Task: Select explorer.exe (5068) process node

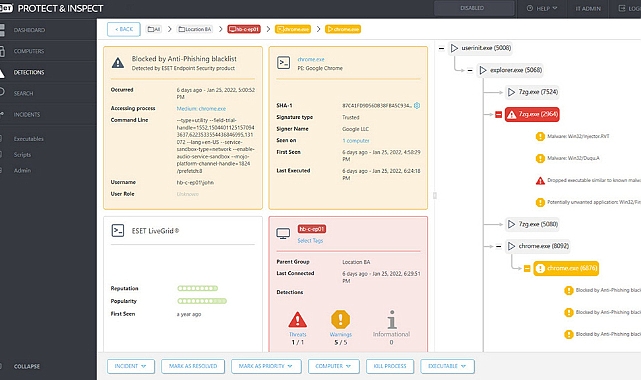Action: [511, 70]
